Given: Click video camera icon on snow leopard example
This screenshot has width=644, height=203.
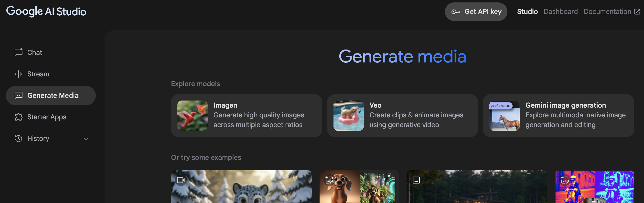Looking at the screenshot, I should coord(181,180).
